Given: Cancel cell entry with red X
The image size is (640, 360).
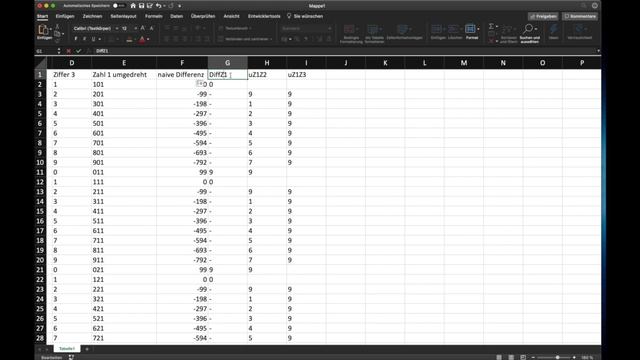Looking at the screenshot, I should coord(69,51).
